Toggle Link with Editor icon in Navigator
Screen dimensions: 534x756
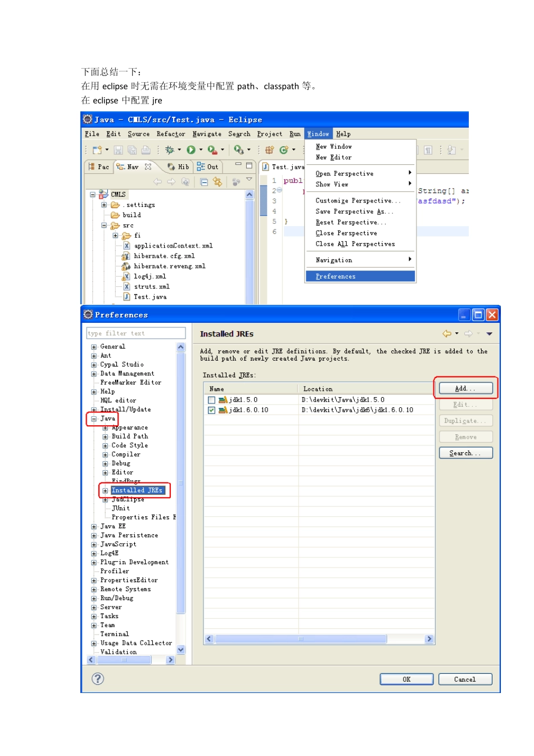(x=218, y=182)
